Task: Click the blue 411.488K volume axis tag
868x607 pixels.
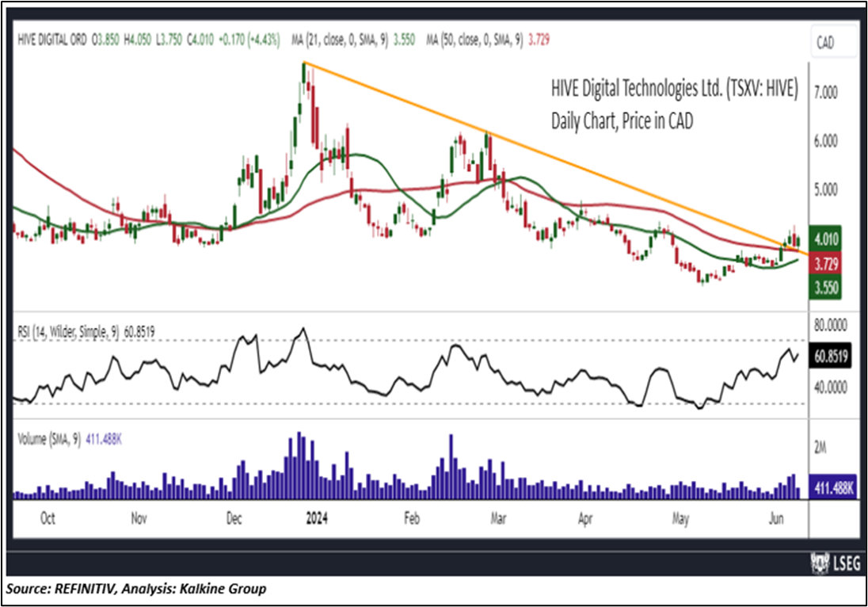Action: 832,488
